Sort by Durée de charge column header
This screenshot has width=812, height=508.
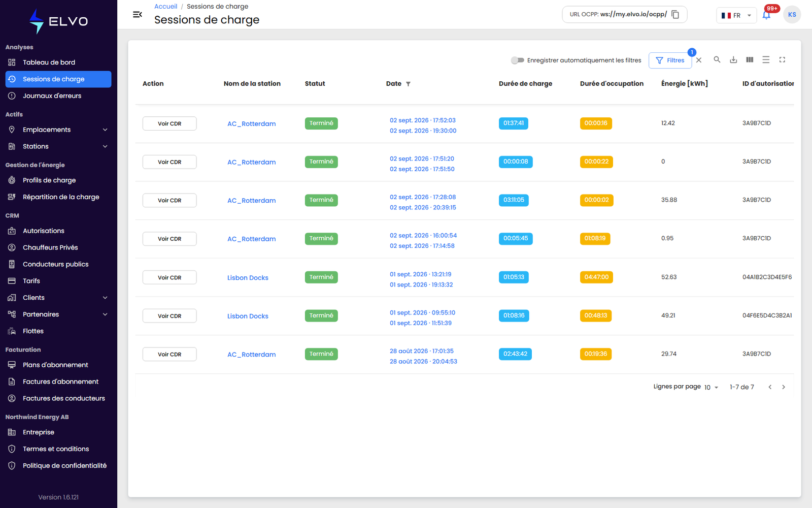point(525,84)
